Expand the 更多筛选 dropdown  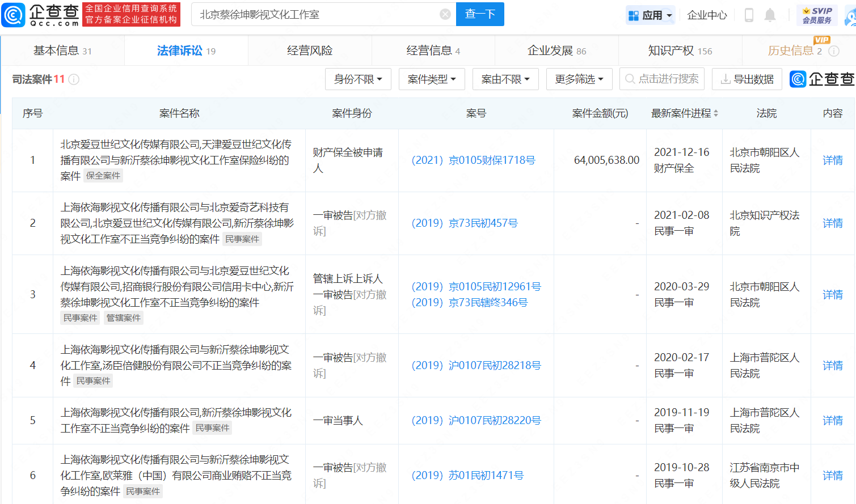[579, 79]
